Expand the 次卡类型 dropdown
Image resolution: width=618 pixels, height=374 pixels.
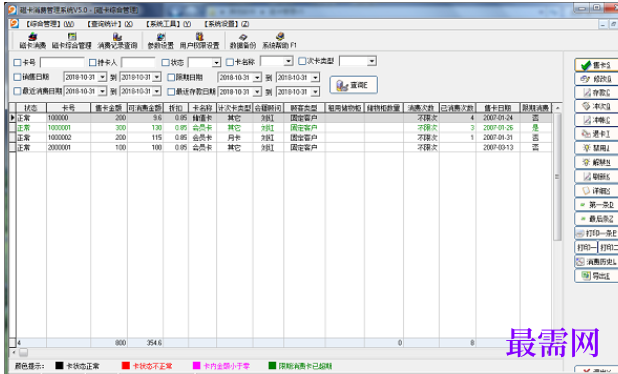click(372, 61)
